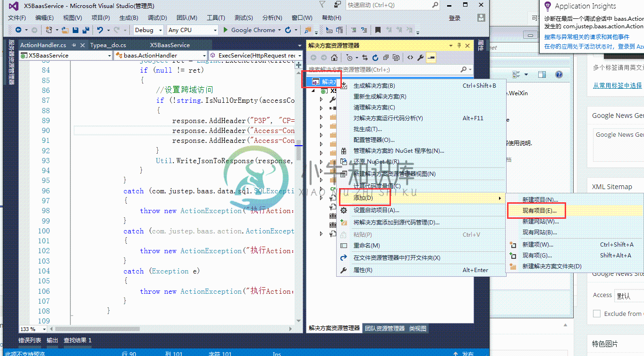Screen dimensions: 644x356
Task: Click the save all toolbar icon
Action: click(x=85, y=30)
